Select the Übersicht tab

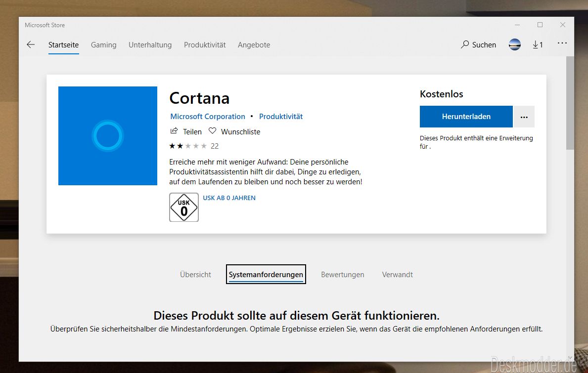195,275
